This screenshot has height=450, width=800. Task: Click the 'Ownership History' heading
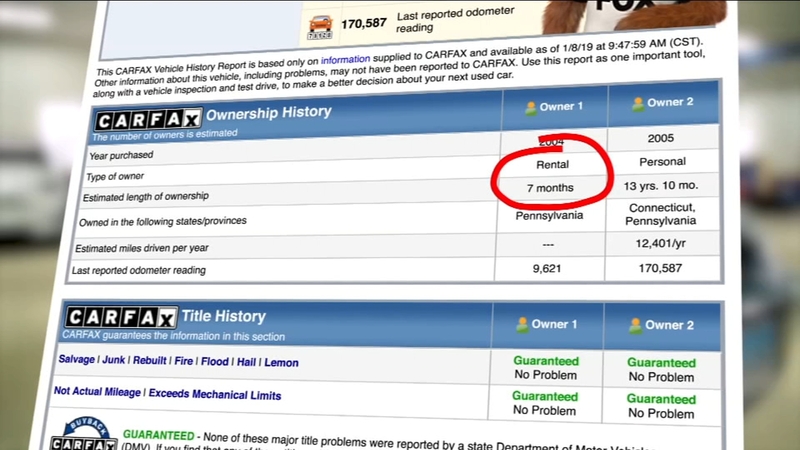pos(269,113)
